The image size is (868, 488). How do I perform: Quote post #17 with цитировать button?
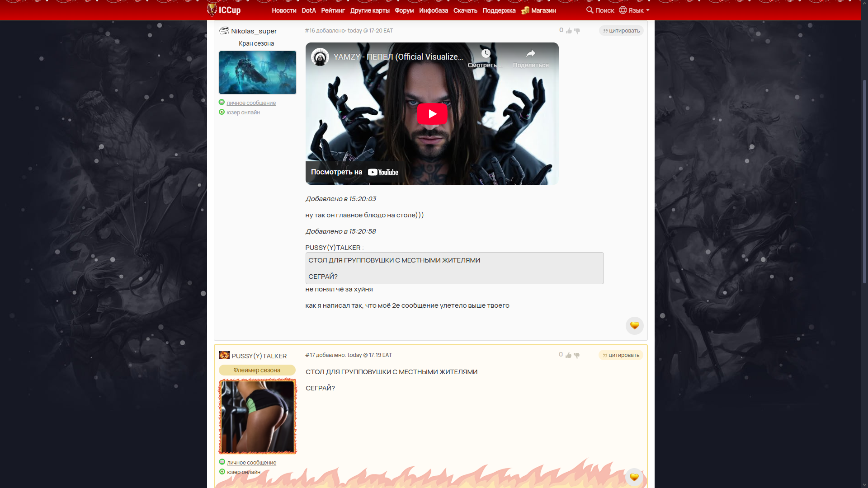click(621, 355)
